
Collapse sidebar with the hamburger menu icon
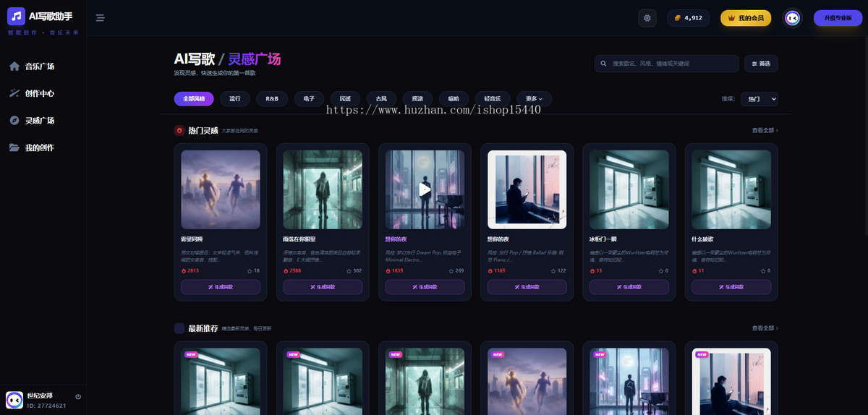pyautogui.click(x=101, y=18)
